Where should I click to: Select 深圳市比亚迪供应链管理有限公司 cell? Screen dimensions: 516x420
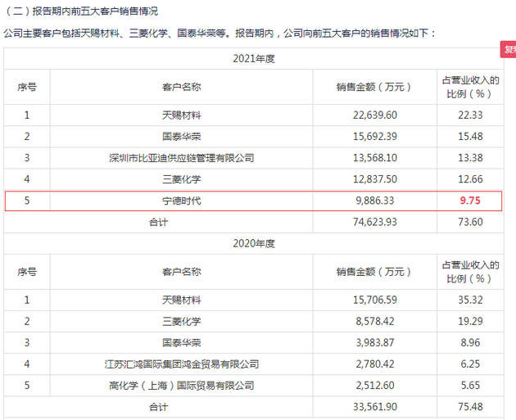(x=181, y=157)
